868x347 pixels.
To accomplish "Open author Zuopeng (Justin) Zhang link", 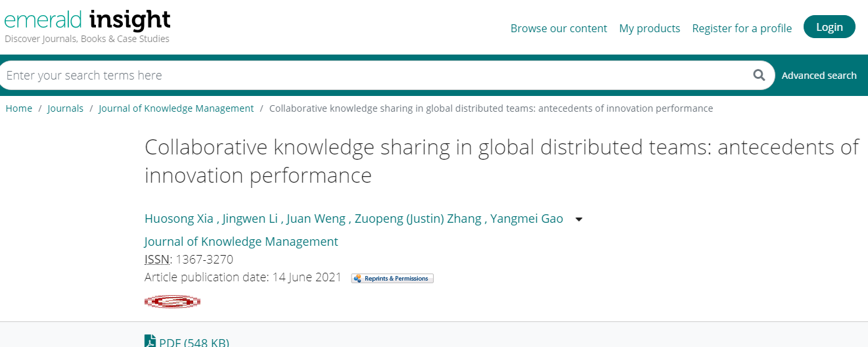I will [418, 219].
